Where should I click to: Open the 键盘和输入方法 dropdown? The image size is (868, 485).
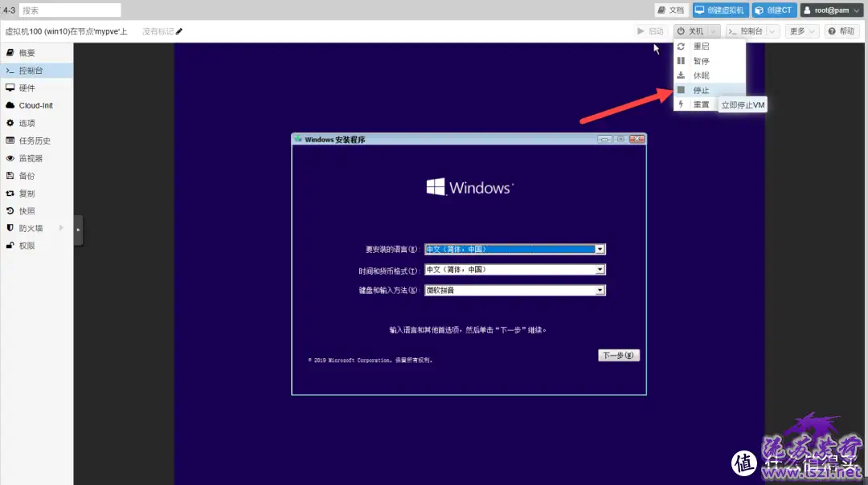[600, 291]
